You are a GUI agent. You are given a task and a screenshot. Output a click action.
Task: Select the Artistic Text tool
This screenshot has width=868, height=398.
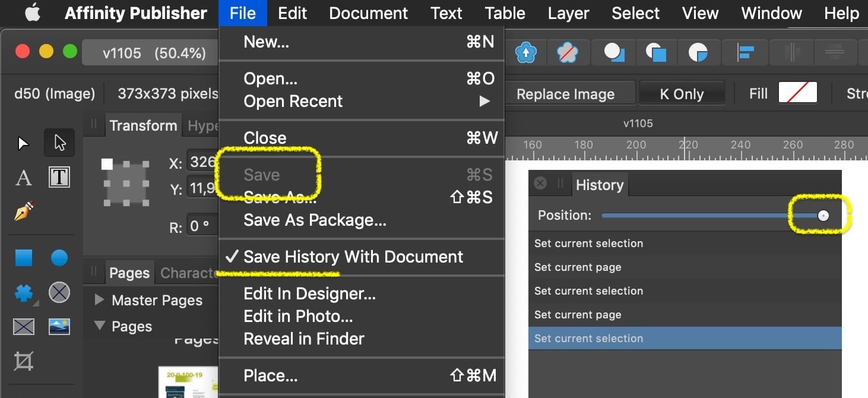pos(23,177)
